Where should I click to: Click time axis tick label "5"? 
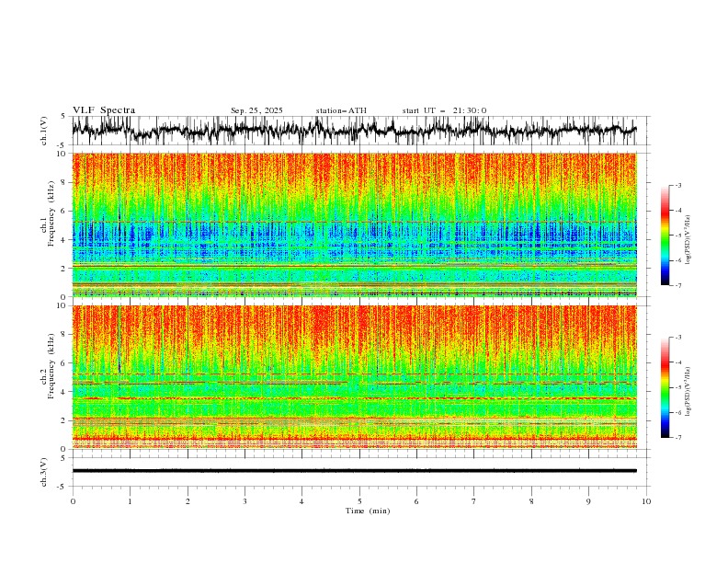click(359, 501)
